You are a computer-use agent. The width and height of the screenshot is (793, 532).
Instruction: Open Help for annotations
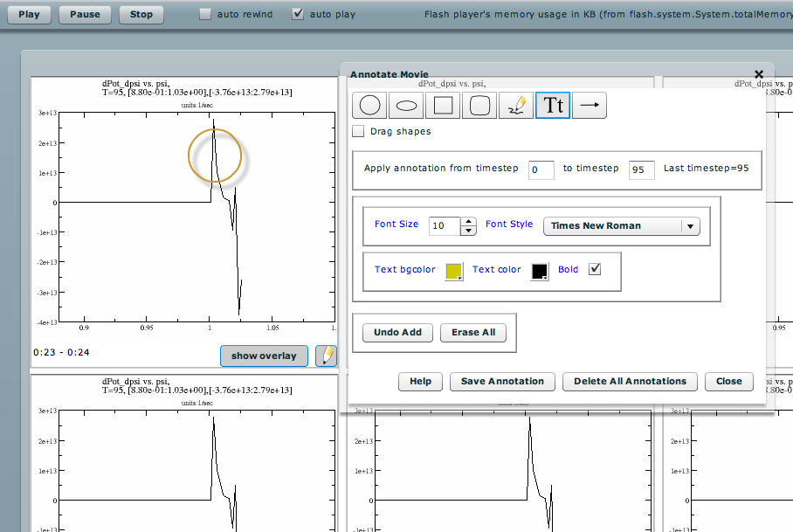point(420,381)
